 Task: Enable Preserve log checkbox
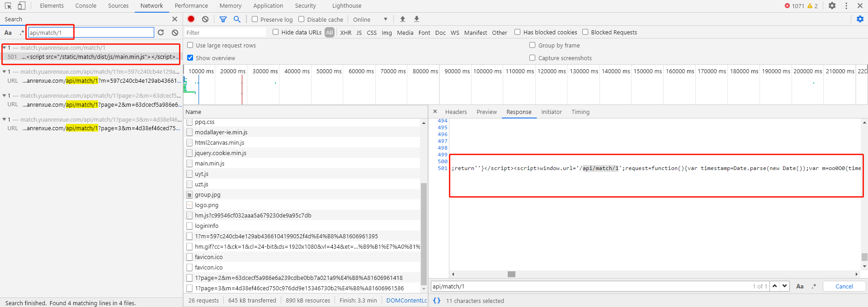point(255,19)
